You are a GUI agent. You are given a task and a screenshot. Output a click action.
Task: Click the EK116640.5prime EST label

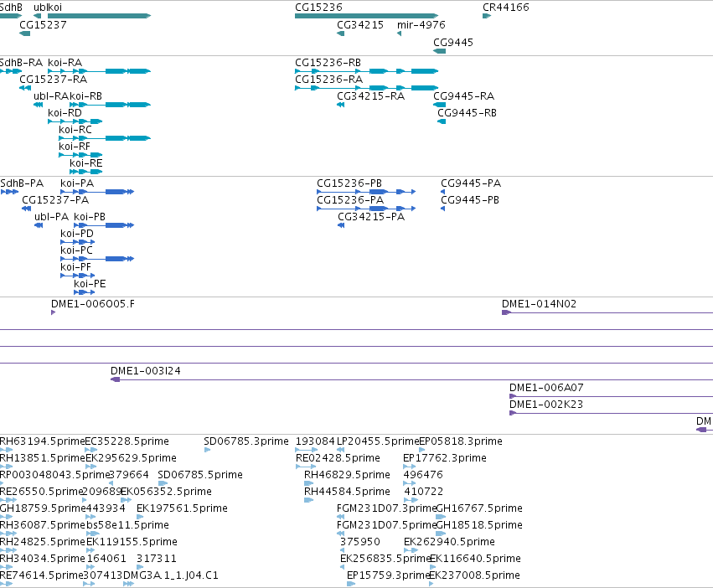pos(475,559)
